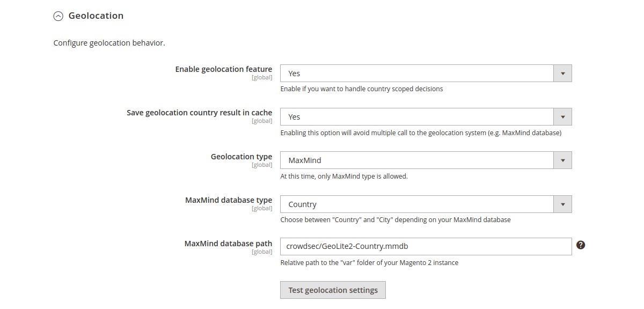Click the 'MaxMind database type' field label
The height and width of the screenshot is (309, 644).
(x=229, y=200)
